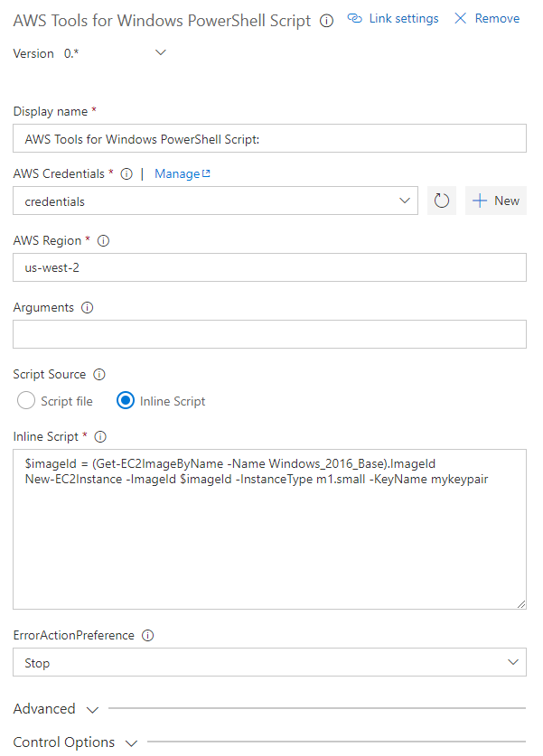Add New AWS credentials

click(496, 201)
